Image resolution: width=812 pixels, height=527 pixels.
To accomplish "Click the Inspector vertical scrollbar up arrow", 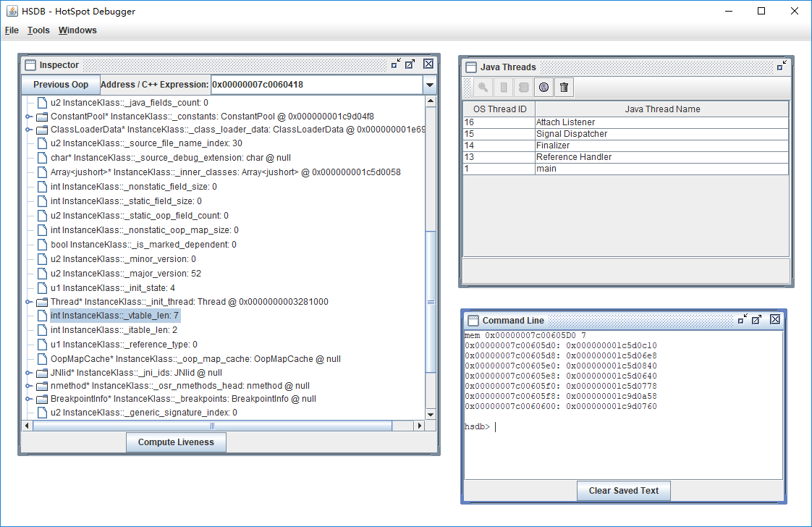I will tap(431, 102).
